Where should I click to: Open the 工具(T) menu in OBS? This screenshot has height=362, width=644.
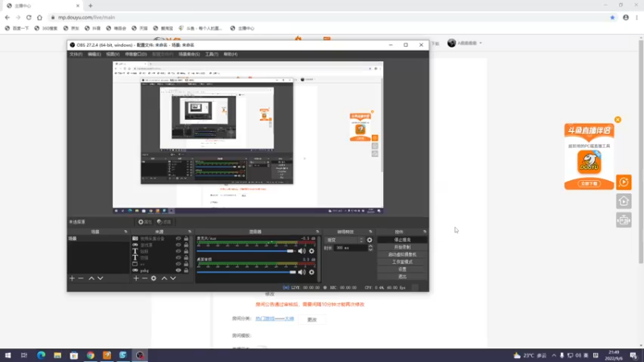(x=212, y=54)
